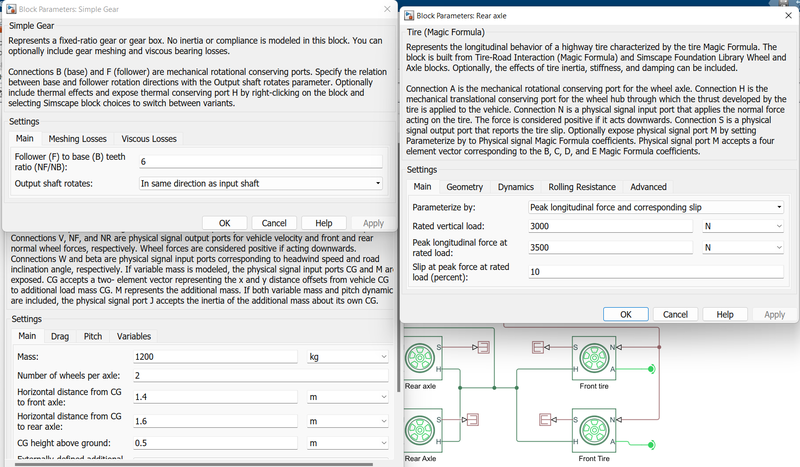800x467 pixels.
Task: Click terminator block beside lower Rear Axle
Action: tap(473, 420)
